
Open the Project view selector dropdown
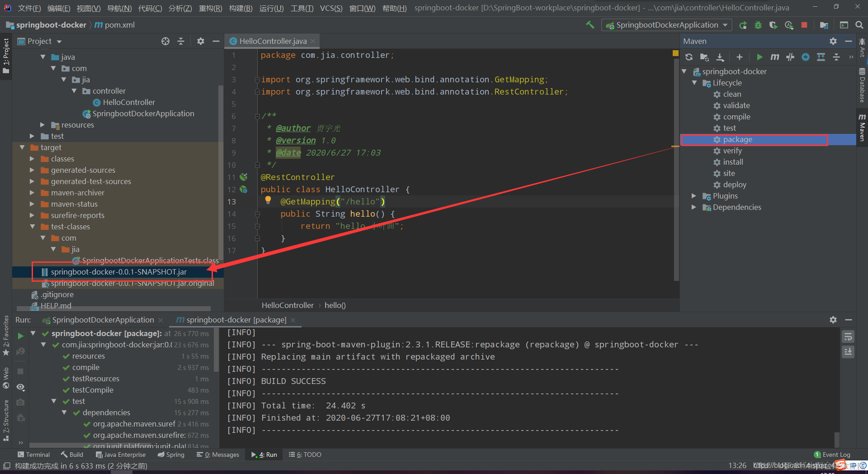(x=59, y=42)
